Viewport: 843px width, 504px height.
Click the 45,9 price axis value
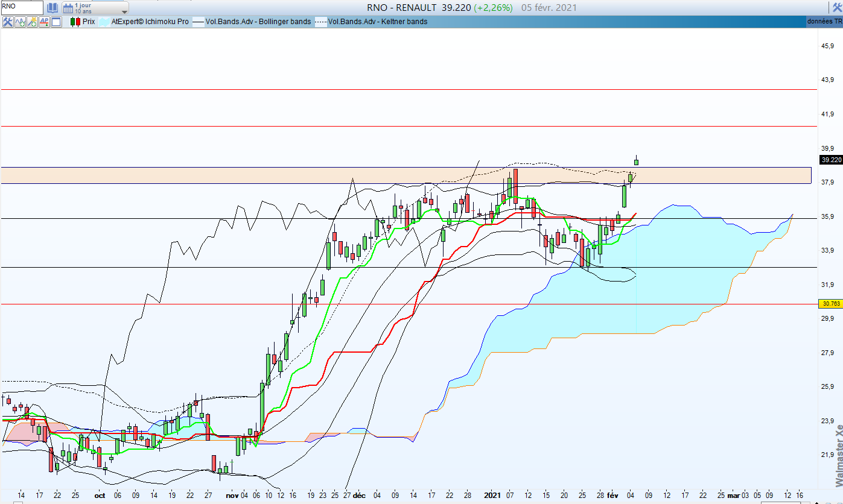(x=827, y=46)
